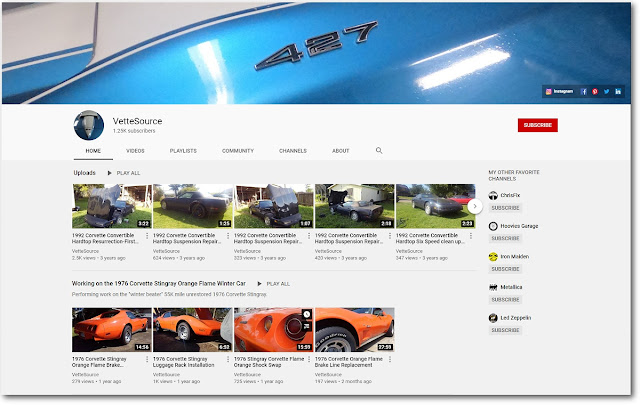Open Metallica channel avatar
The width and height of the screenshot is (640, 405).
(x=493, y=287)
